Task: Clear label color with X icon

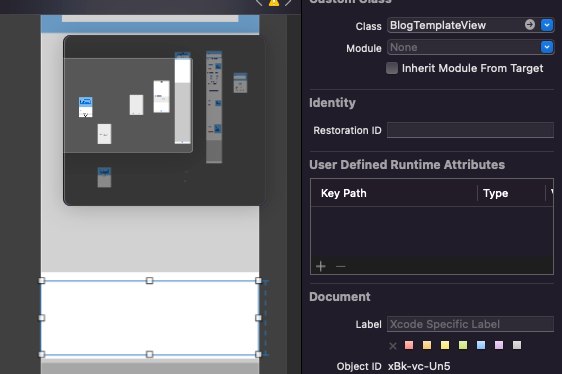Action: [392, 346]
